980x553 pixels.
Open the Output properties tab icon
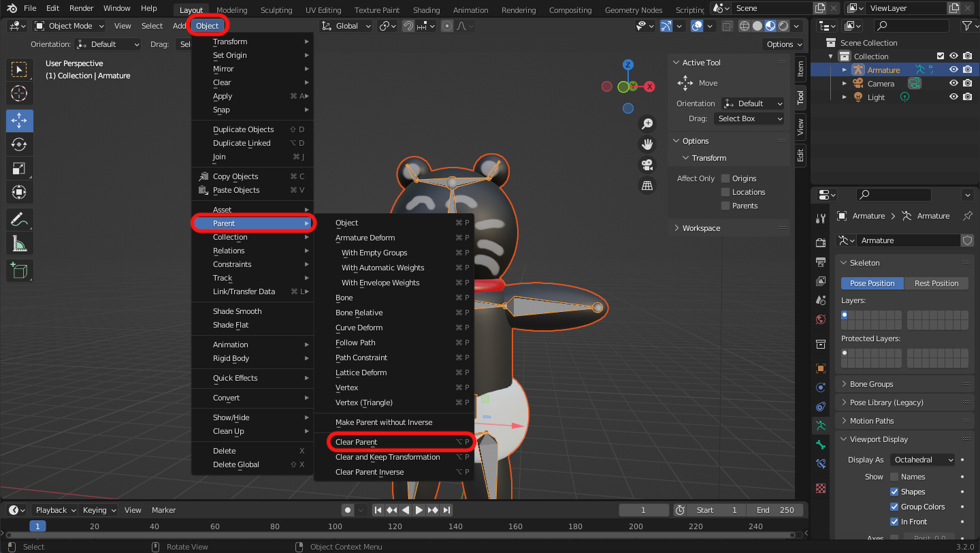(x=821, y=262)
